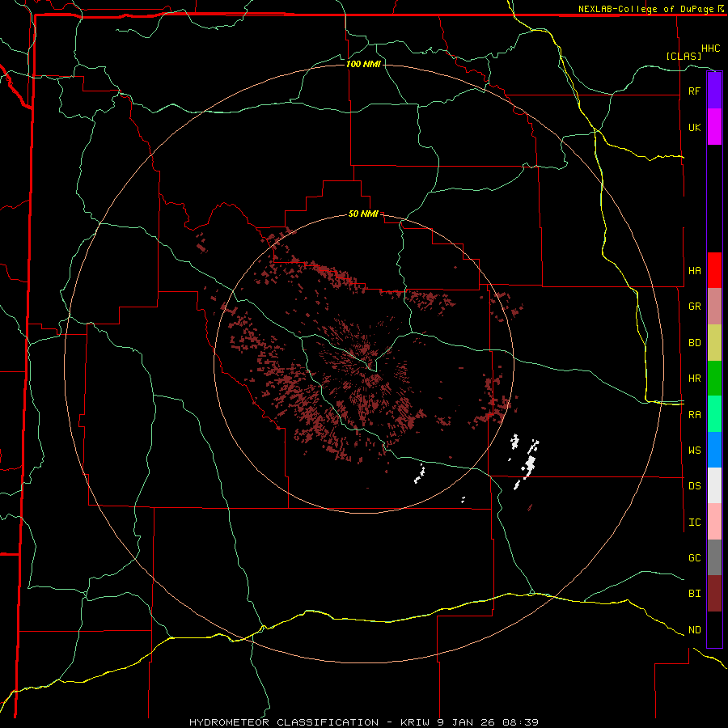Click the HYDROMETEOR CLASSIFICATION title text
Image resolution: width=728 pixels, height=728 pixels.
pos(284,722)
